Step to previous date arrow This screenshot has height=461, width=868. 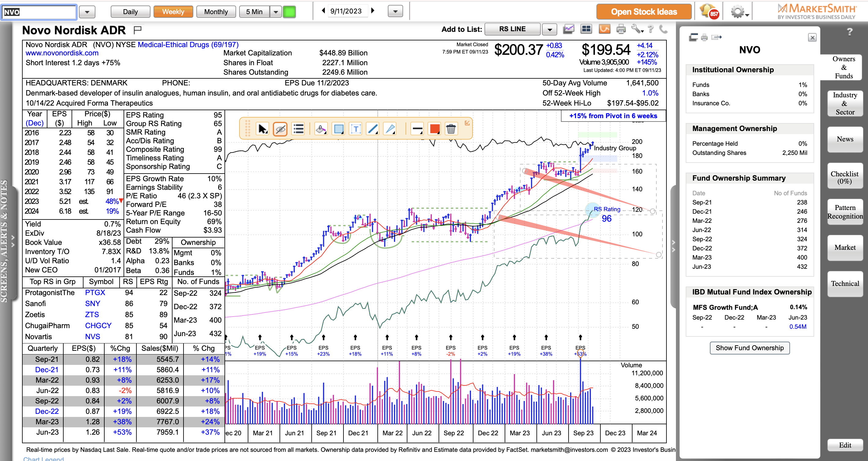coord(323,10)
